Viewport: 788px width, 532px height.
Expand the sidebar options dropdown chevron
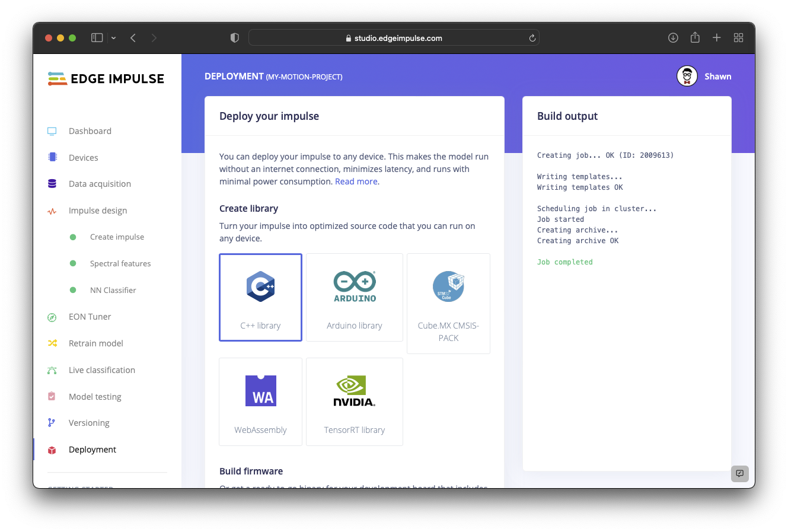point(113,38)
